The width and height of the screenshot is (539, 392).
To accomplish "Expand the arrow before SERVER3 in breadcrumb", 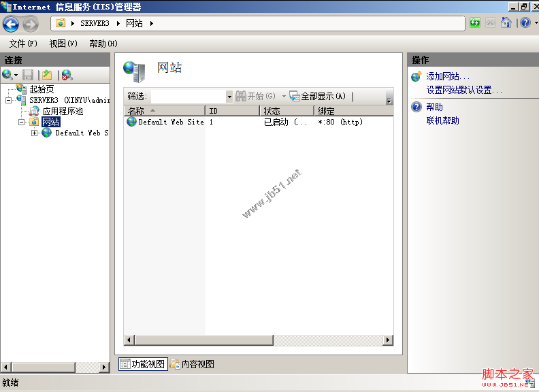I will tap(73, 23).
